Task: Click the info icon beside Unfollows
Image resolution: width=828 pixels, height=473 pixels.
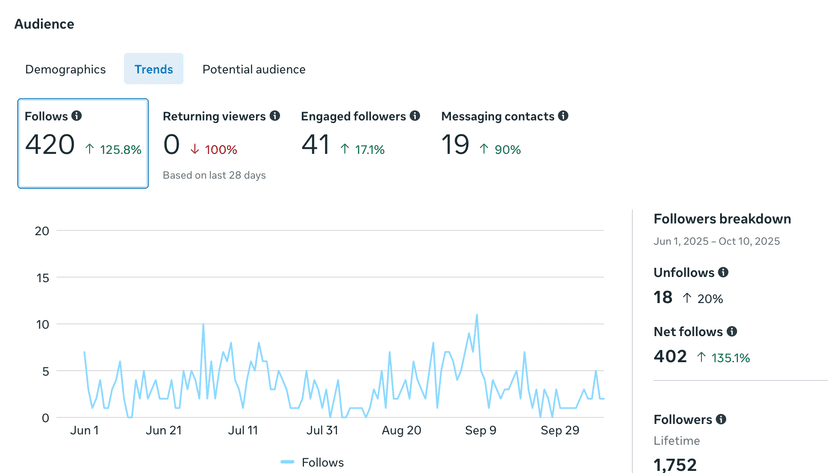Action: [723, 272]
